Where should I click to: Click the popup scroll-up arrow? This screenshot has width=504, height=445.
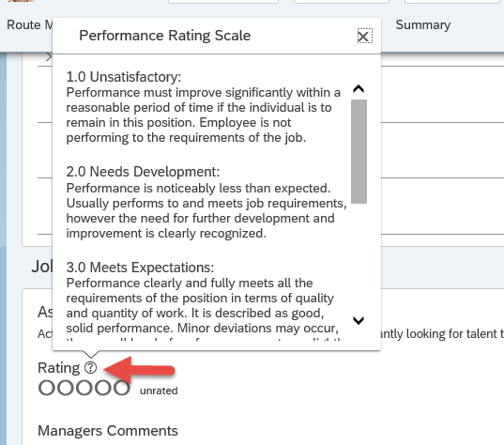[x=359, y=89]
